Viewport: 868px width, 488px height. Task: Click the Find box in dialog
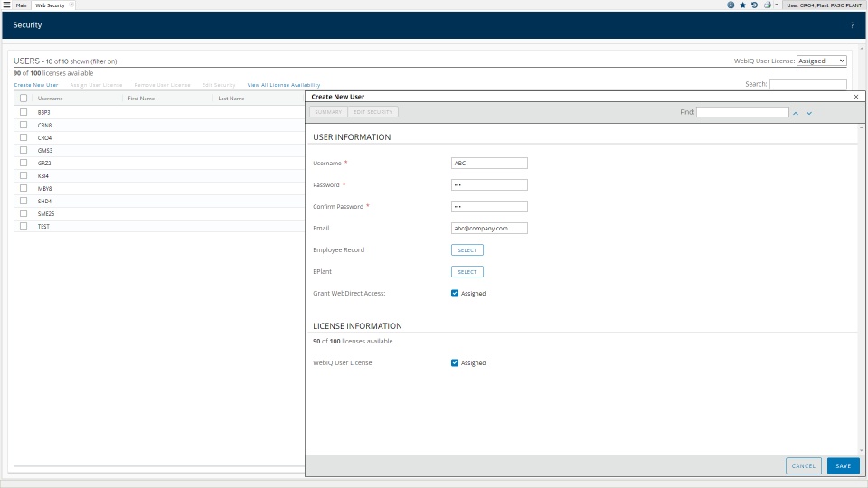742,112
